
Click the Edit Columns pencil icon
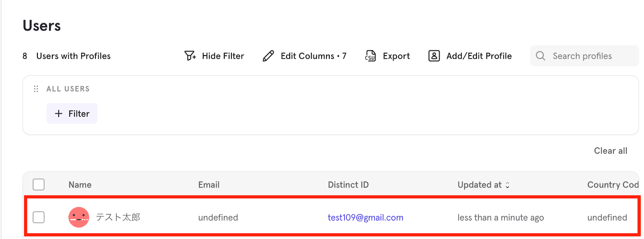pyautogui.click(x=268, y=56)
